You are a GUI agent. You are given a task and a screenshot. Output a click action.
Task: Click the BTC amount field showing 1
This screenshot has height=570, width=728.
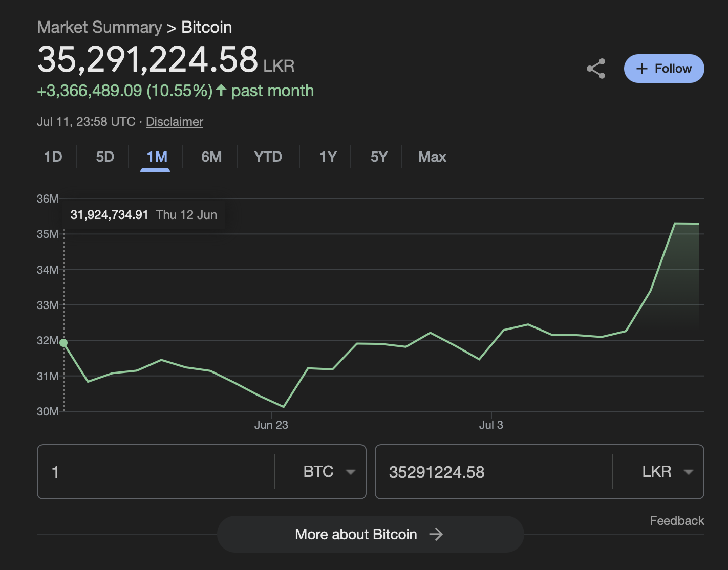point(156,472)
